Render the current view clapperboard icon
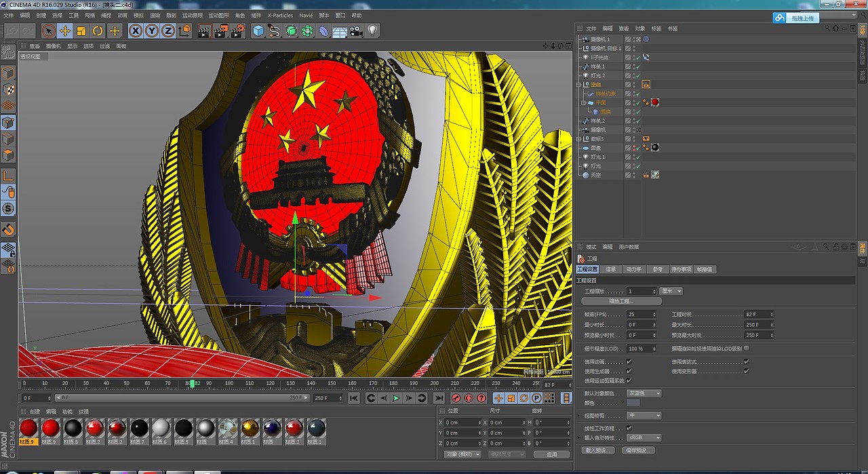Image resolution: width=868 pixels, height=474 pixels. coord(203,31)
